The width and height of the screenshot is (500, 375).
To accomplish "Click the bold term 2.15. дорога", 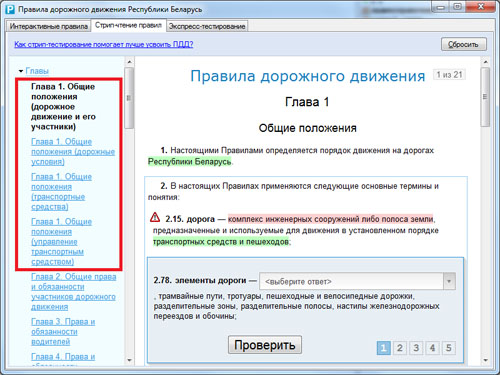I will pos(190,219).
